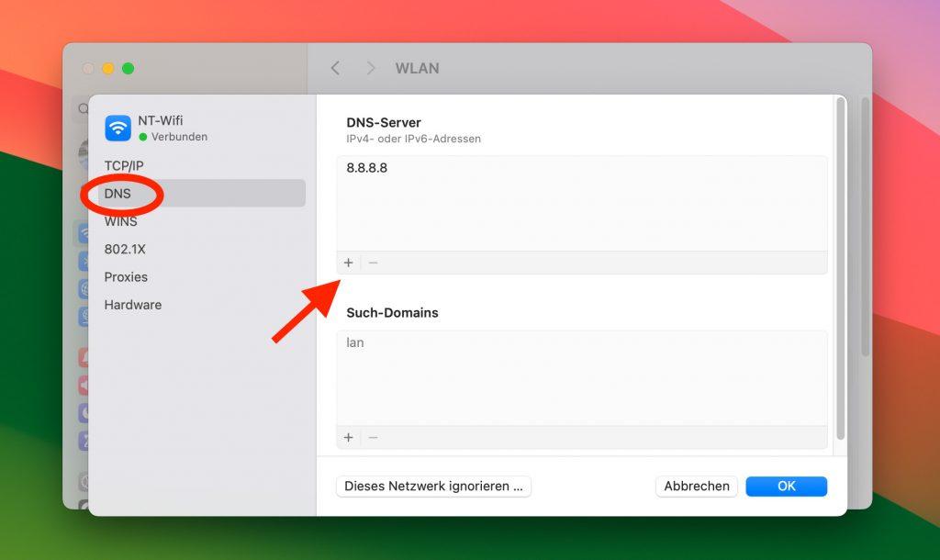The width and height of the screenshot is (940, 560).
Task: Click the yellow minimize window button
Action: click(x=108, y=68)
